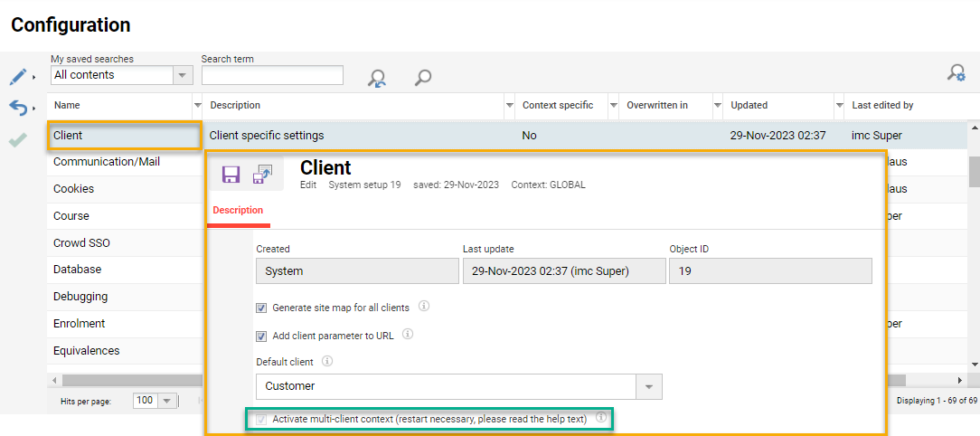The image size is (980, 436).
Task: Toggle Generate site map for all clients
Action: 261,308
